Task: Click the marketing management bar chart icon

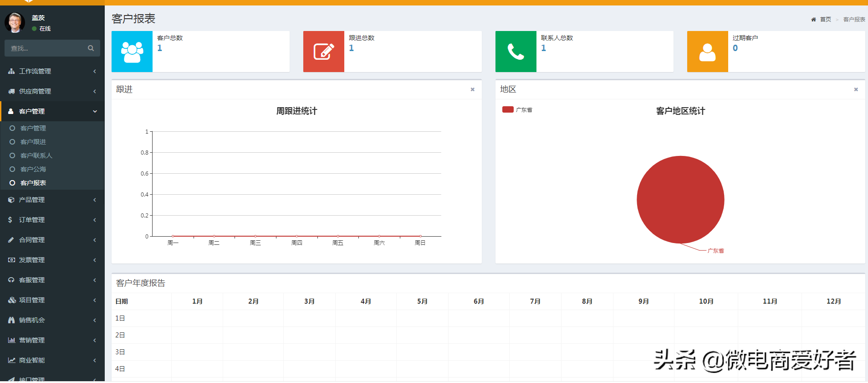Action: (x=11, y=340)
